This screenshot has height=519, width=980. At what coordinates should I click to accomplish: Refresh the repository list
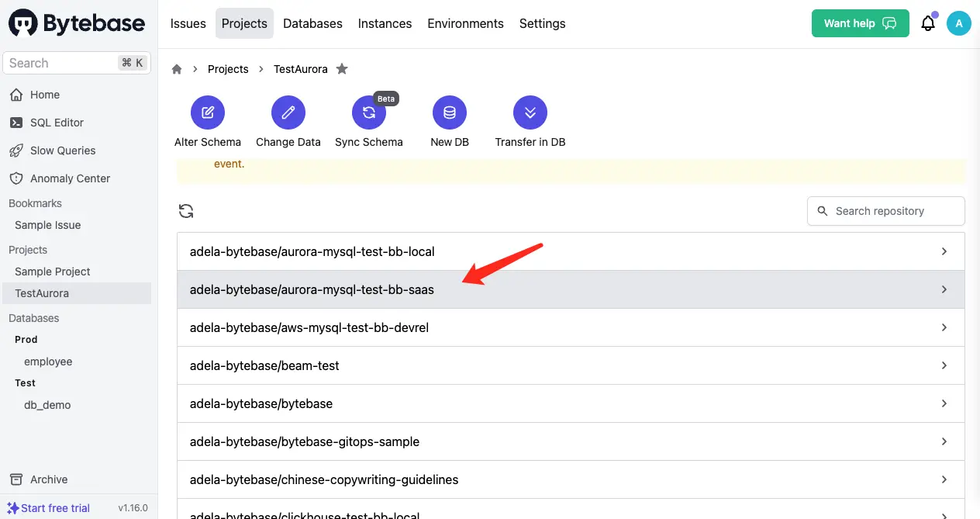[x=186, y=210]
